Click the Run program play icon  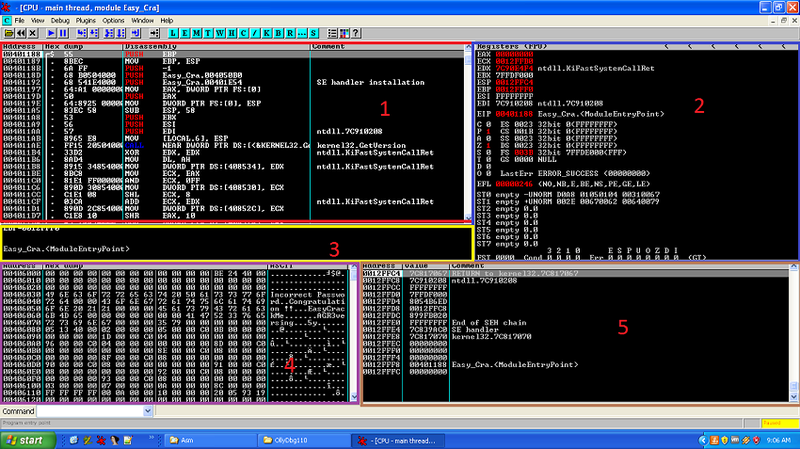point(51,33)
